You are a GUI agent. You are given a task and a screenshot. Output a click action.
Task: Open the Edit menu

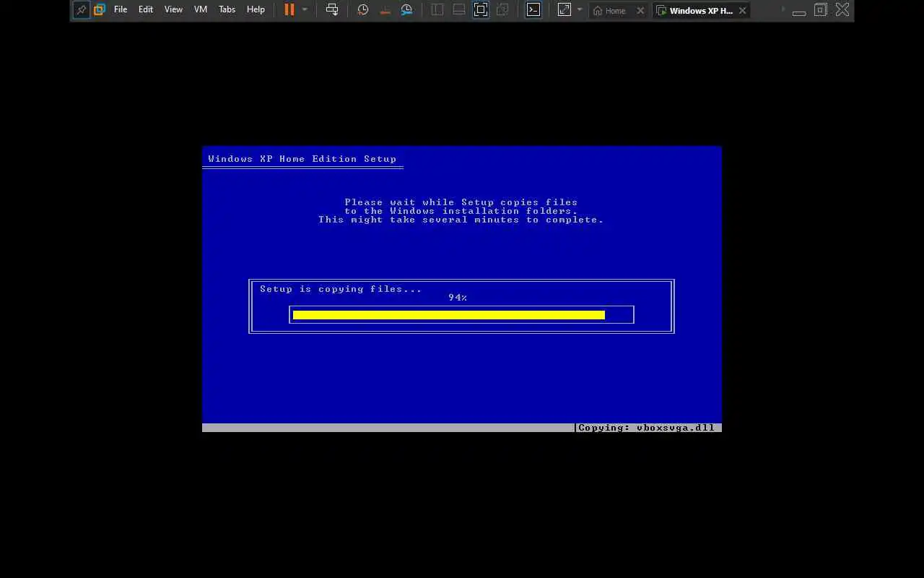point(146,9)
